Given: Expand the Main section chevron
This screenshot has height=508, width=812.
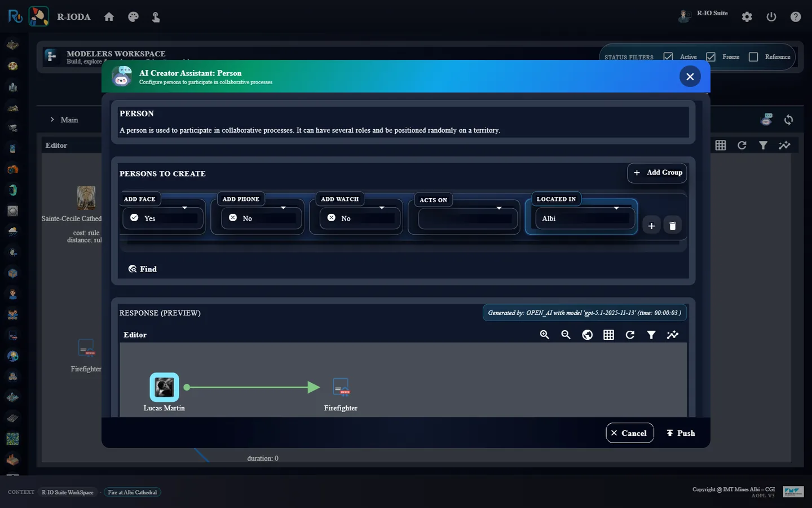Looking at the screenshot, I should tap(52, 120).
